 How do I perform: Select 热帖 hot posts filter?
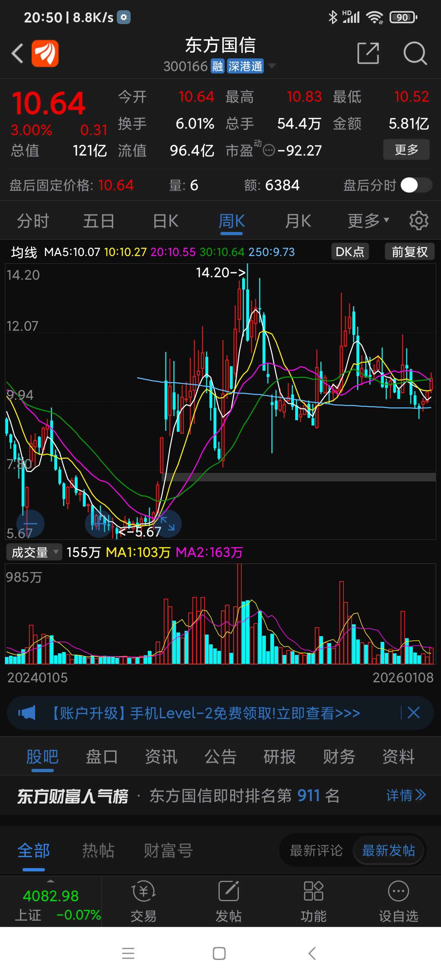click(98, 851)
